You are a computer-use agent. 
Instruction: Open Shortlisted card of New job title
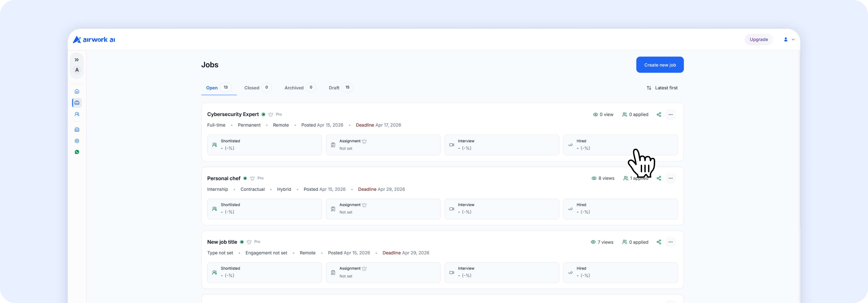[x=265, y=272]
